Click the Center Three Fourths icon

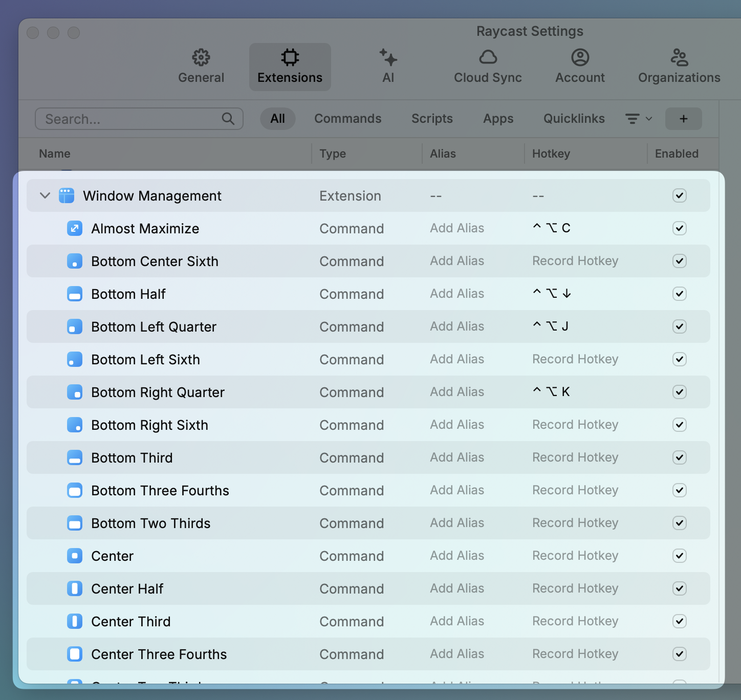click(x=75, y=654)
